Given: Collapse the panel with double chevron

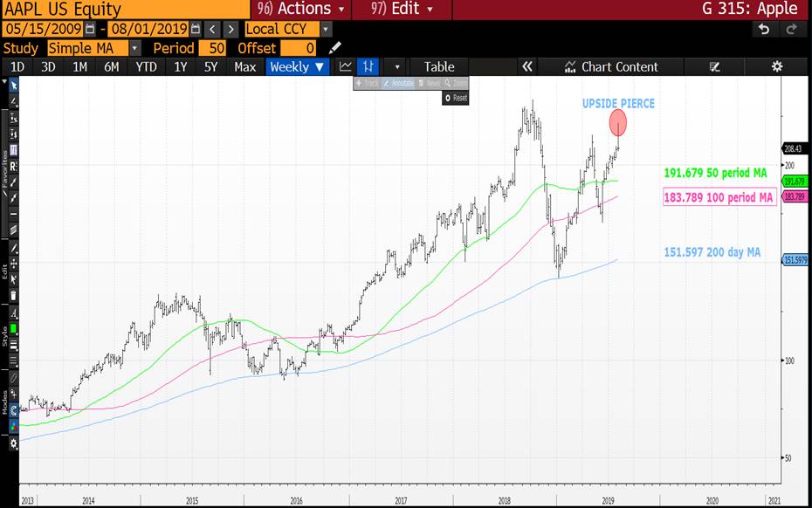Looking at the screenshot, I should tap(527, 67).
